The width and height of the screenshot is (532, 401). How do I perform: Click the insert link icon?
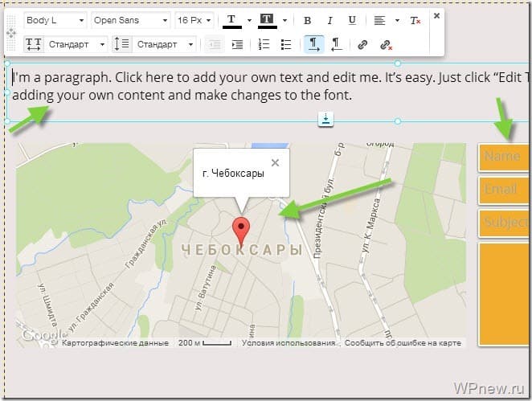[x=362, y=44]
